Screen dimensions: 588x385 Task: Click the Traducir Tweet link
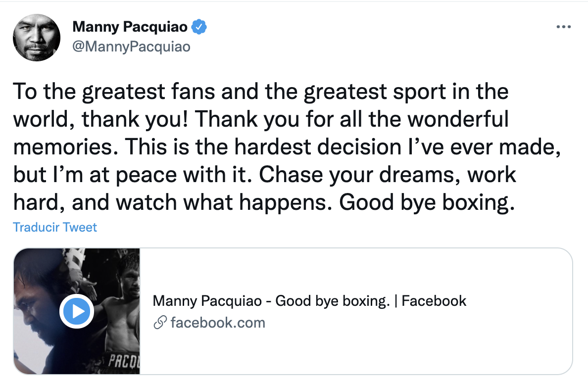point(54,227)
